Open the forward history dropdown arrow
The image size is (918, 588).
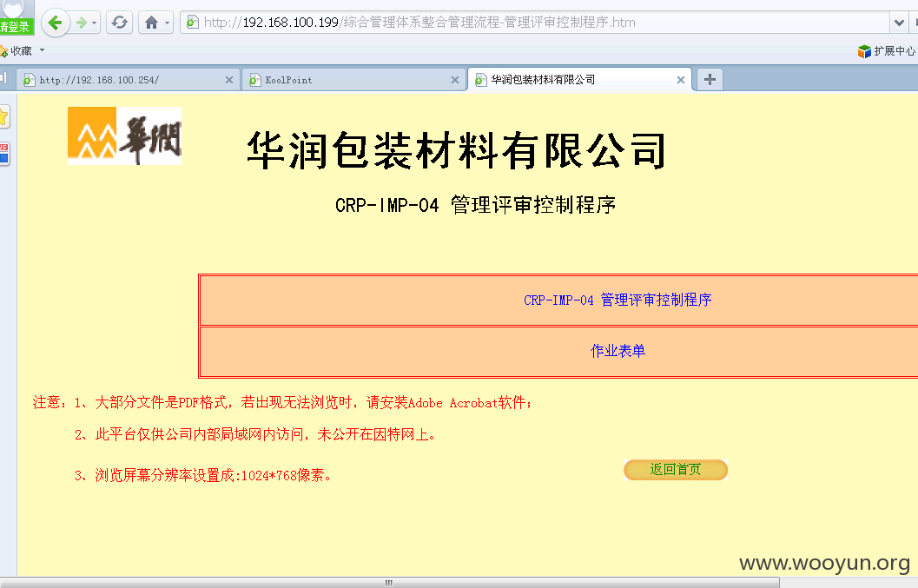[95, 23]
